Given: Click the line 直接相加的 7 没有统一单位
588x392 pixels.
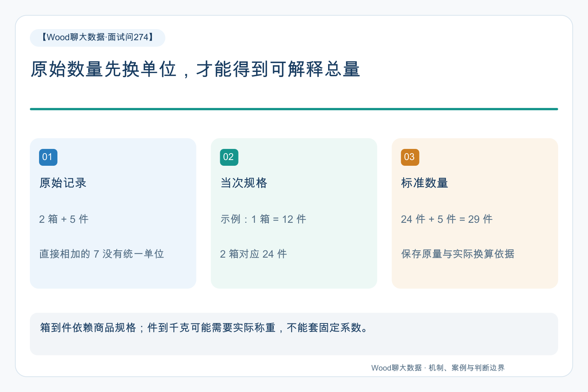Looking at the screenshot, I should [x=102, y=254].
